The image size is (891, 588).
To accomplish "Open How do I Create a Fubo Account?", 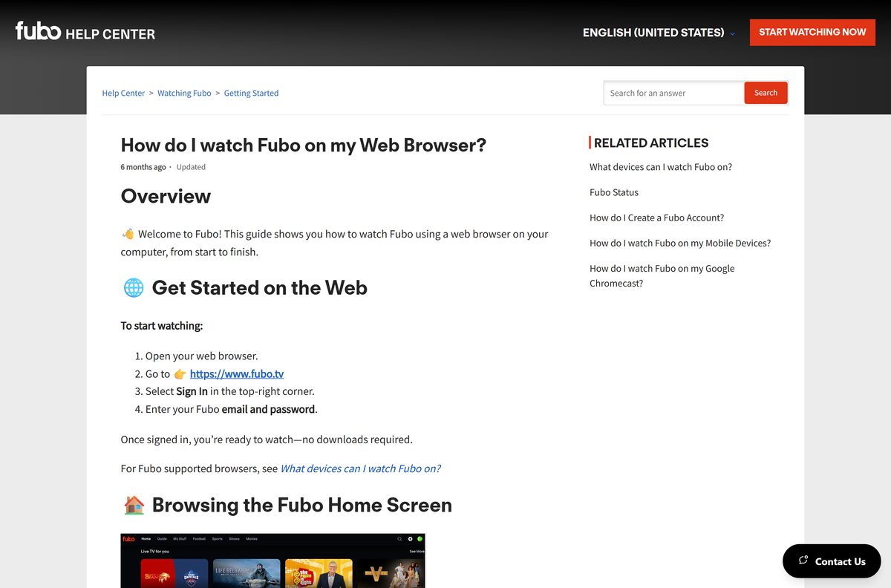I will (x=656, y=218).
